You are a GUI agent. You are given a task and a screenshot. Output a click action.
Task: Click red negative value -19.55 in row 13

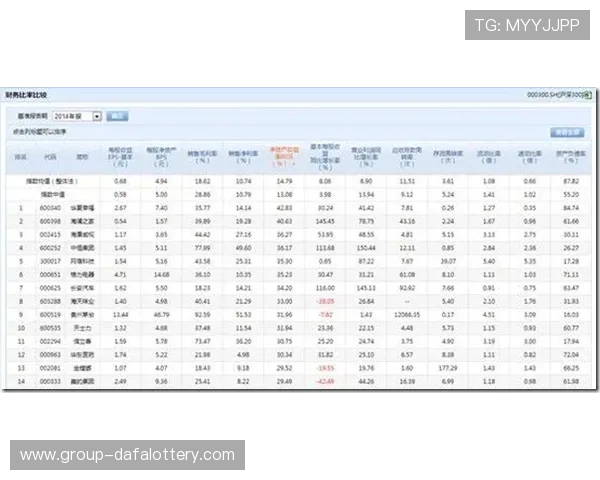[325, 368]
